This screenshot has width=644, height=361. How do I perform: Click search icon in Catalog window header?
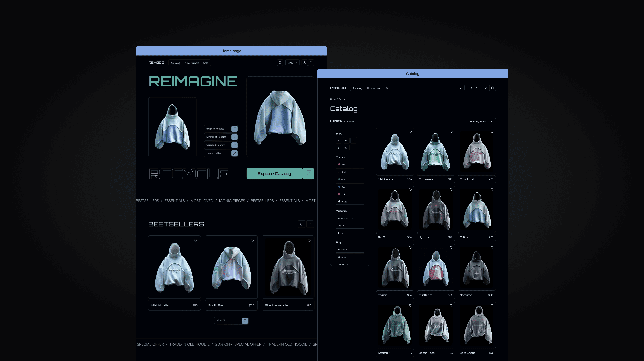coord(461,88)
